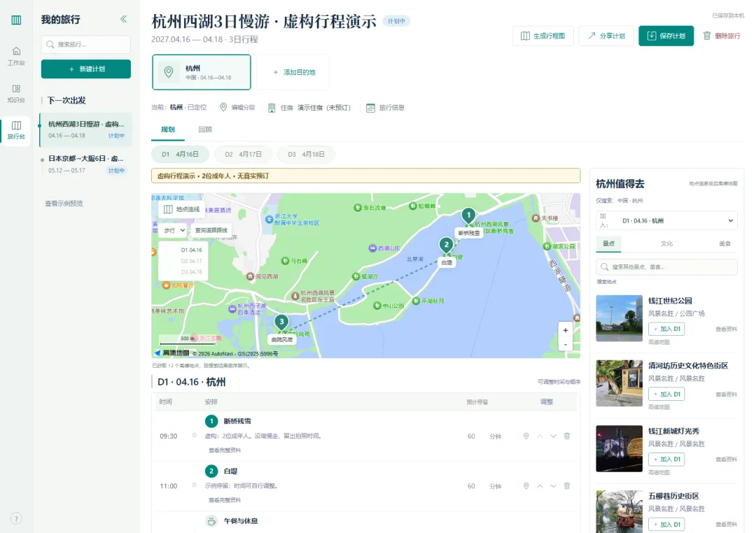Viewport: 756px width, 533px height.
Task: Open the 旅行台 sidebar icon
Action: pyautogui.click(x=16, y=130)
